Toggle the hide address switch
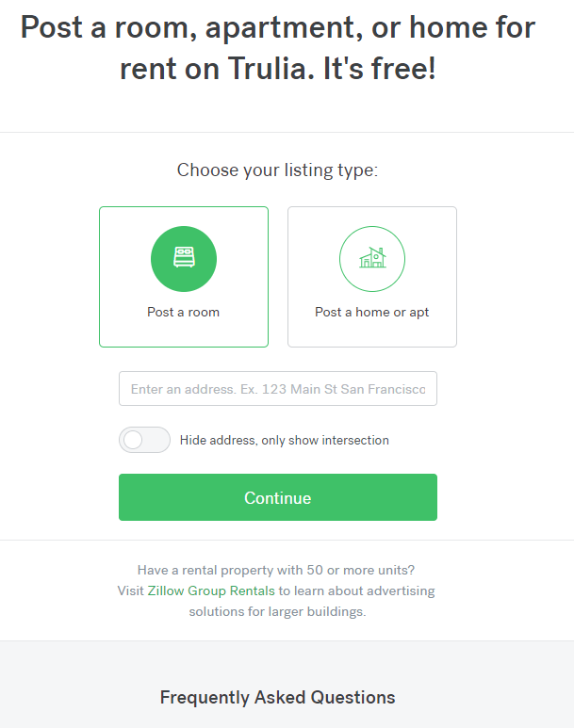The width and height of the screenshot is (574, 728). point(144,440)
